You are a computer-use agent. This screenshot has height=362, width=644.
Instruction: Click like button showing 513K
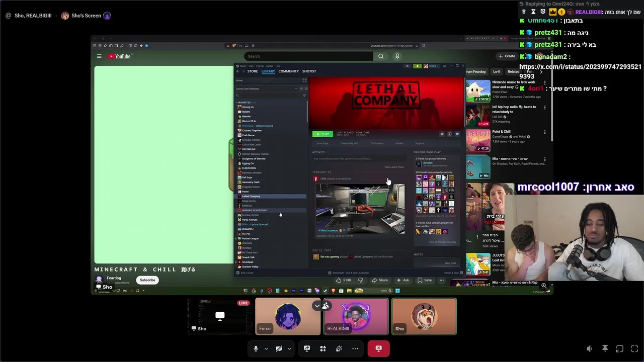343,280
